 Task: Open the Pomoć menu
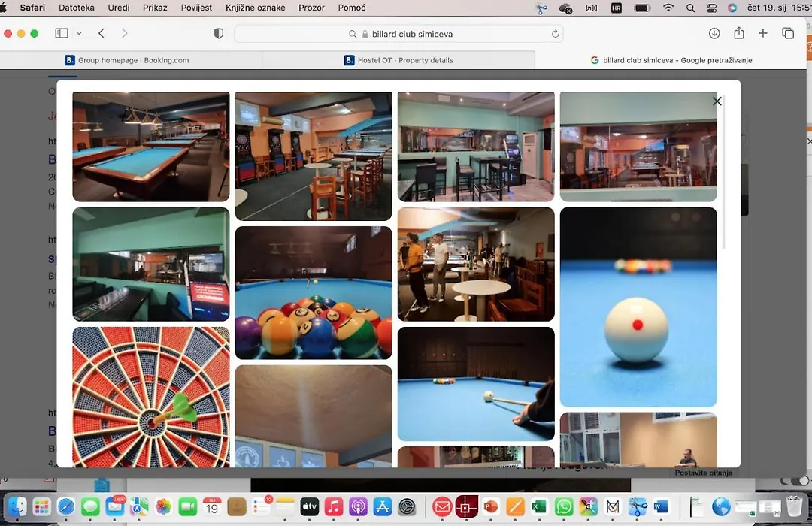[352, 8]
